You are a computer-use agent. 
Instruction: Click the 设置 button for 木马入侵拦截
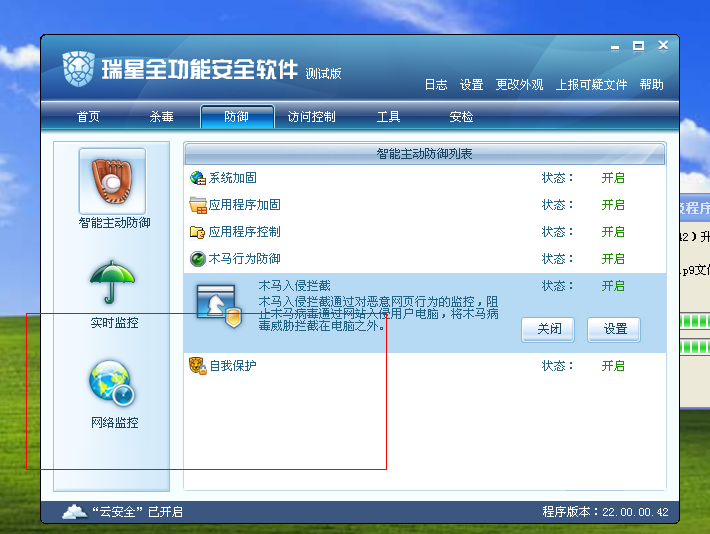(x=614, y=329)
